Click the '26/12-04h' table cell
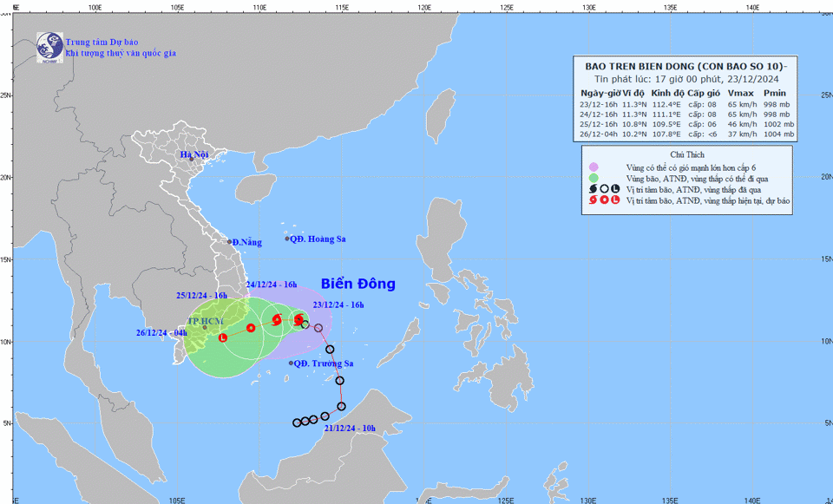 600,134
